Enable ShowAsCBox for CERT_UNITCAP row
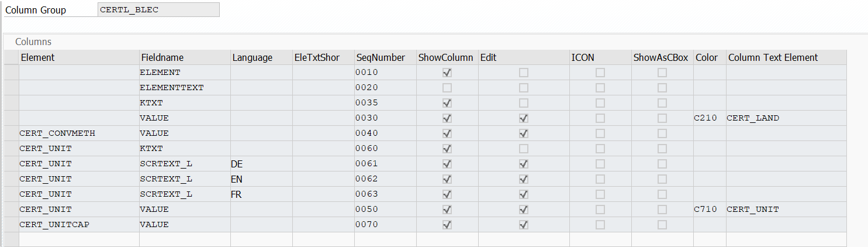Image resolution: width=868 pixels, height=247 pixels. click(662, 225)
